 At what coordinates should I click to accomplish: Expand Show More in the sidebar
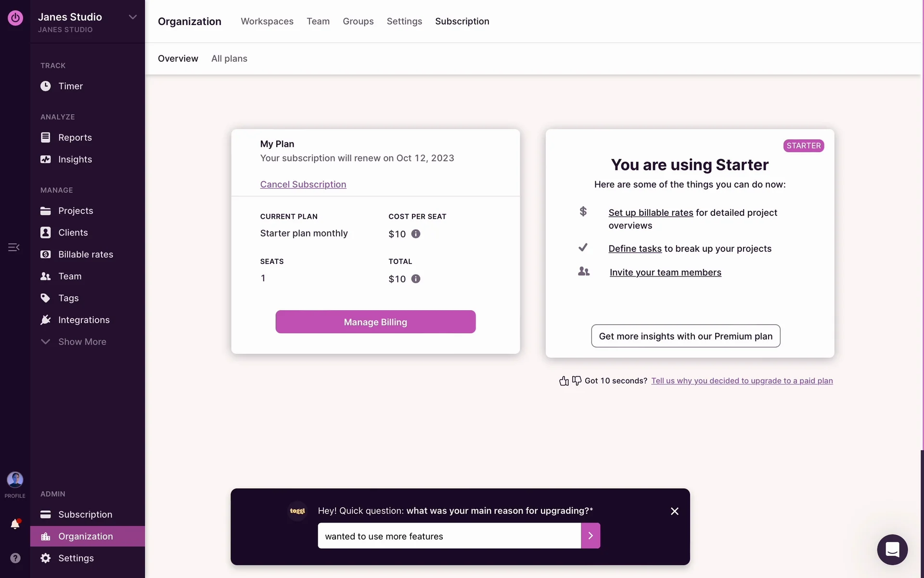[x=82, y=342]
